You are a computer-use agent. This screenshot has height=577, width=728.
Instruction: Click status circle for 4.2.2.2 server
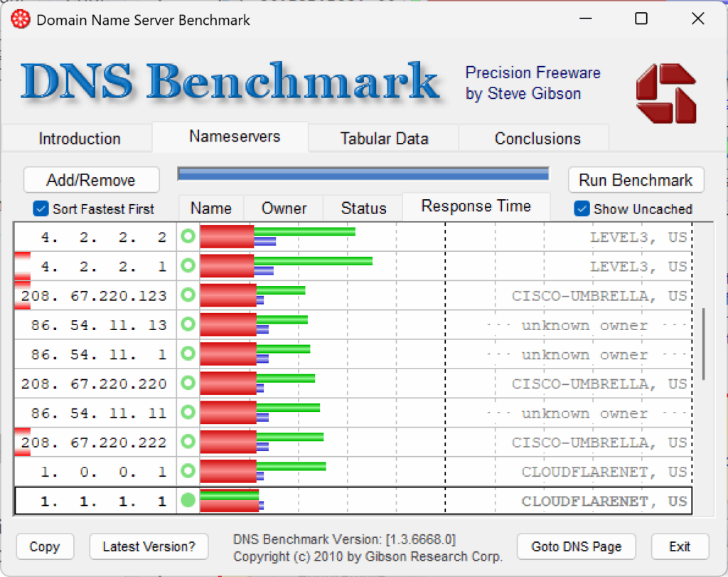click(188, 236)
